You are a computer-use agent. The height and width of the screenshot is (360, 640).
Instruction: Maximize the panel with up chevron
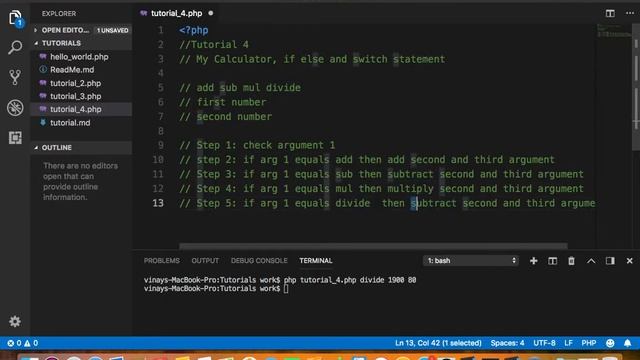tap(591, 261)
